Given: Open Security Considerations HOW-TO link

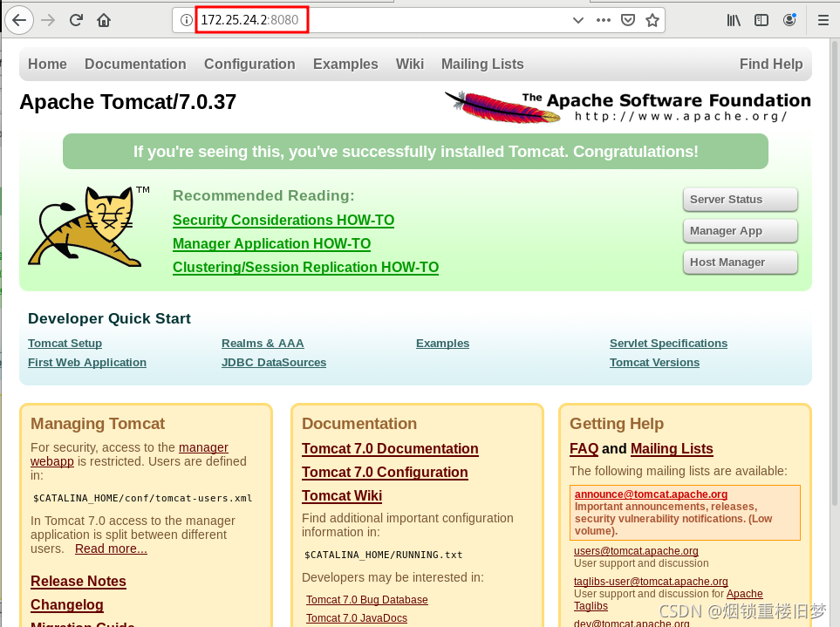Looking at the screenshot, I should coord(283,220).
